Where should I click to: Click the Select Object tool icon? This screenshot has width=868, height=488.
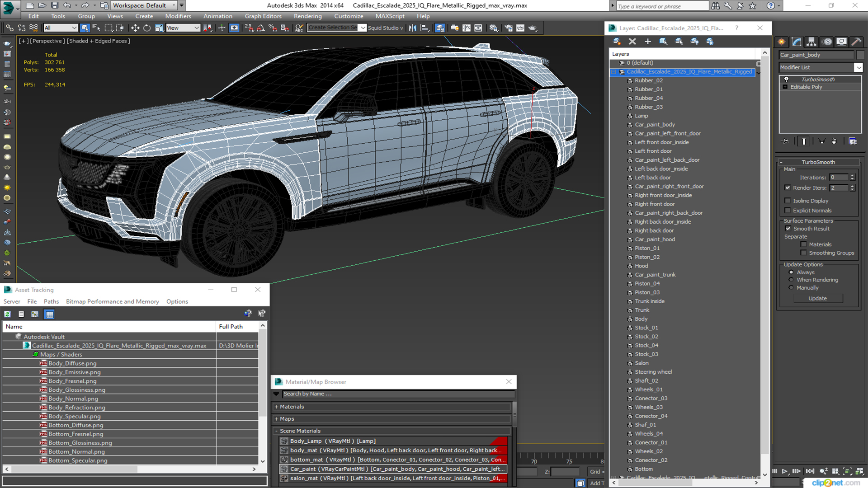click(85, 28)
